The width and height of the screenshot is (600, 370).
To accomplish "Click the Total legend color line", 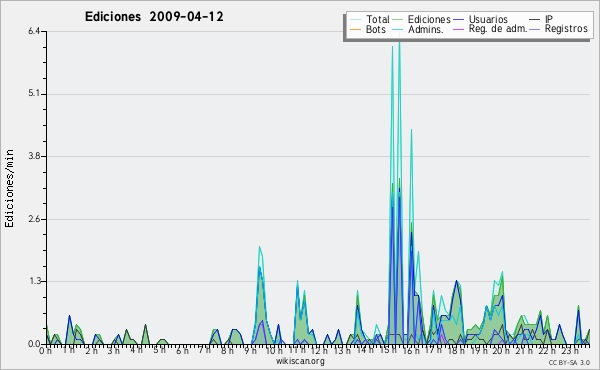I will pos(355,20).
